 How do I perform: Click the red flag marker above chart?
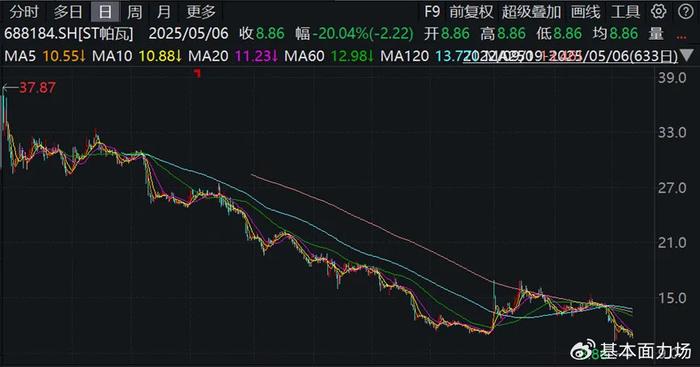pyautogui.click(x=197, y=73)
